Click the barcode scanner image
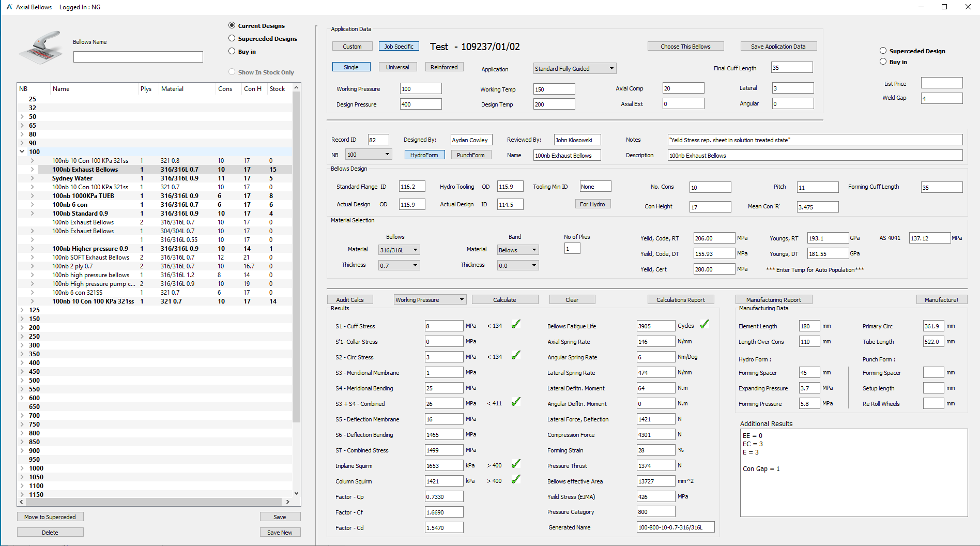This screenshot has width=980, height=546. [41, 48]
